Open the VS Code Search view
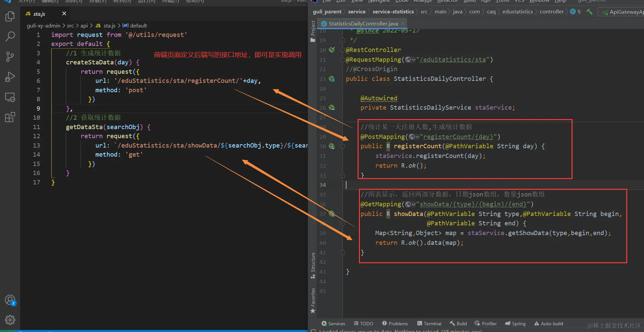The width and height of the screenshot is (644, 332). click(10, 36)
